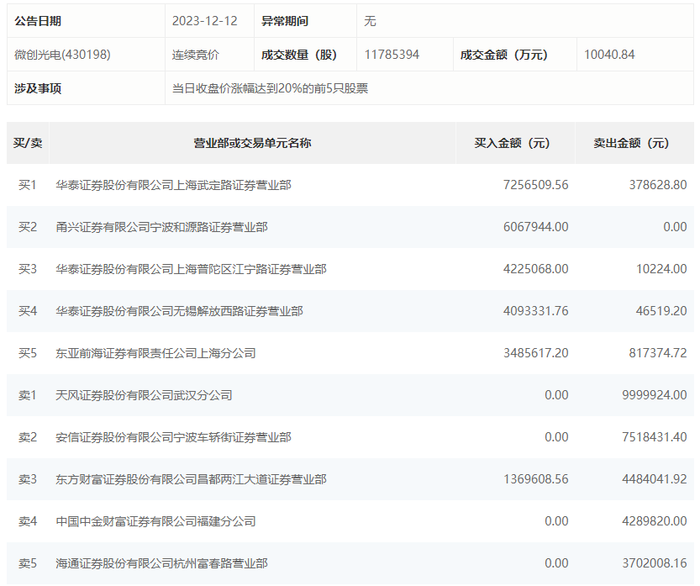The image size is (700, 586).
Task: Click the 成交数量 value 11785394
Action: [391, 55]
